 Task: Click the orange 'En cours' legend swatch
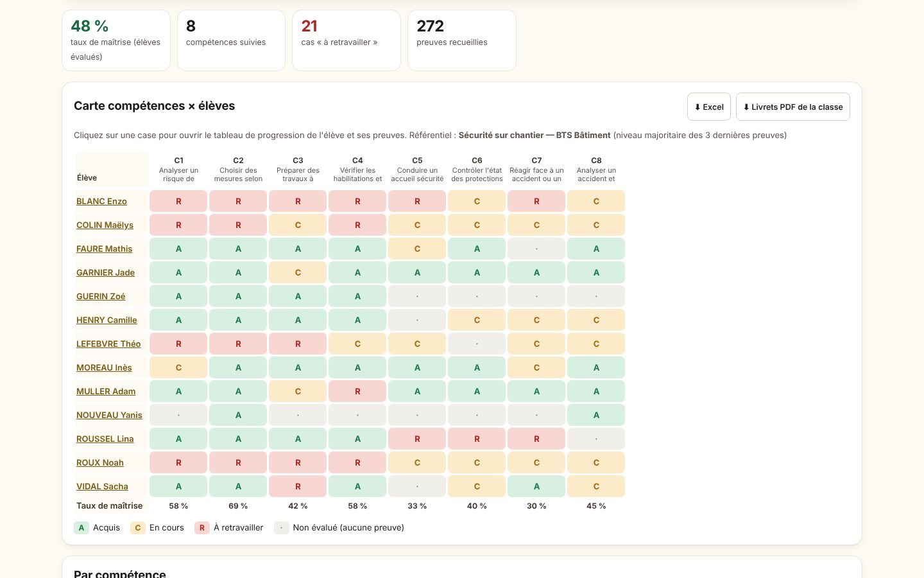pos(138,528)
